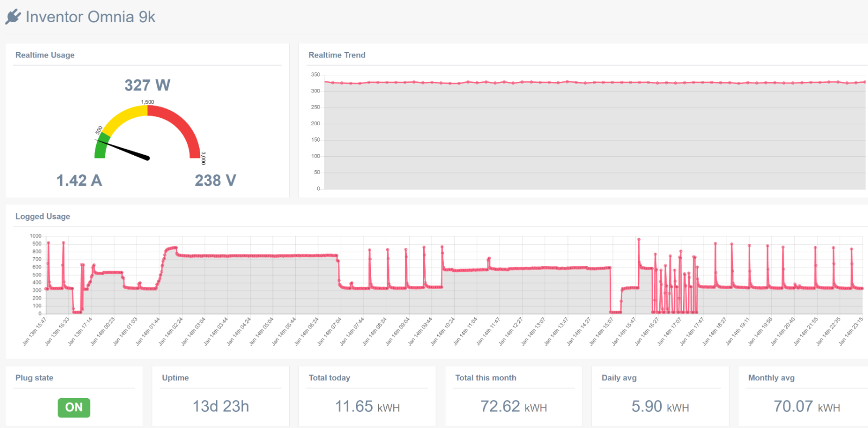Screen dimensions: 868x428
Task: Select the Logged Usage panel heading
Action: pyautogui.click(x=43, y=216)
